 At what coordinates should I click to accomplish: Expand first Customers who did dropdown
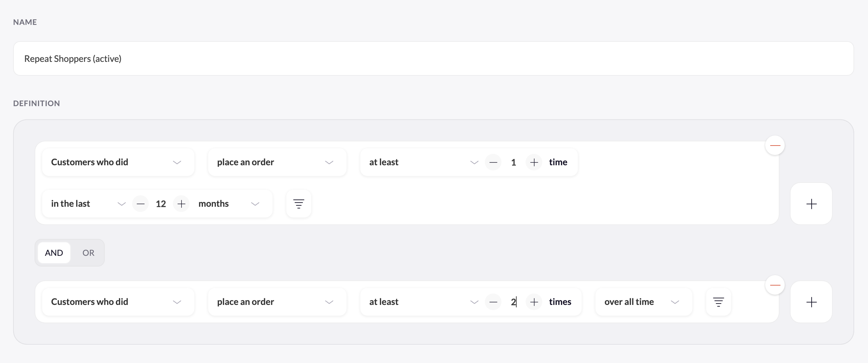[118, 162]
